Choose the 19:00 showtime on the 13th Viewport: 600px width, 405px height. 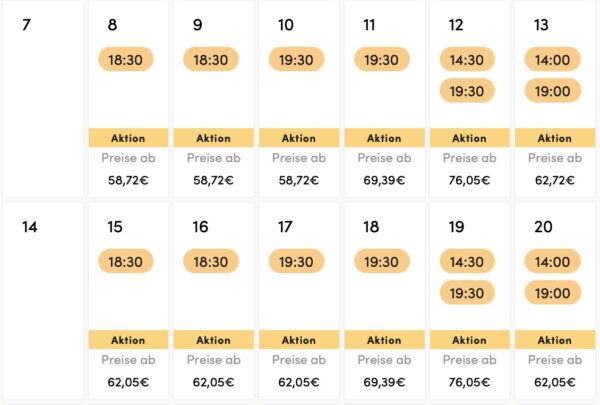[x=553, y=91]
